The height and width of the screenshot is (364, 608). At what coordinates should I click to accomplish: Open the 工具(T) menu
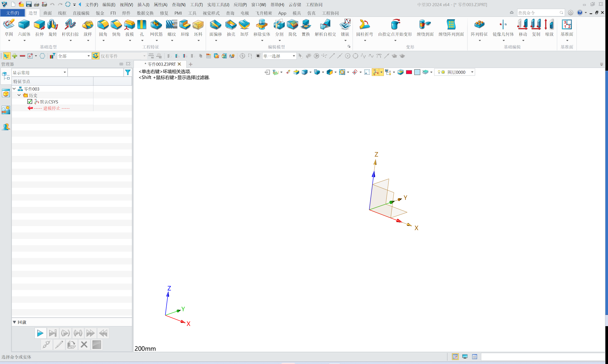click(x=196, y=5)
